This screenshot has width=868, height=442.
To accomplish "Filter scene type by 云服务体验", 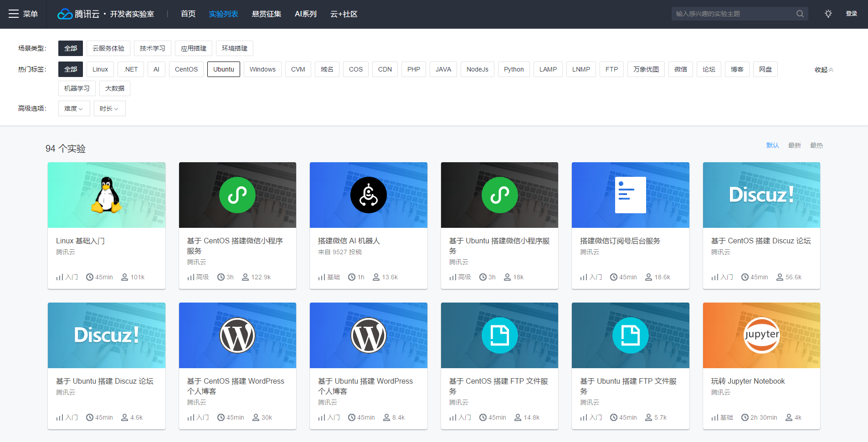I will [x=108, y=48].
